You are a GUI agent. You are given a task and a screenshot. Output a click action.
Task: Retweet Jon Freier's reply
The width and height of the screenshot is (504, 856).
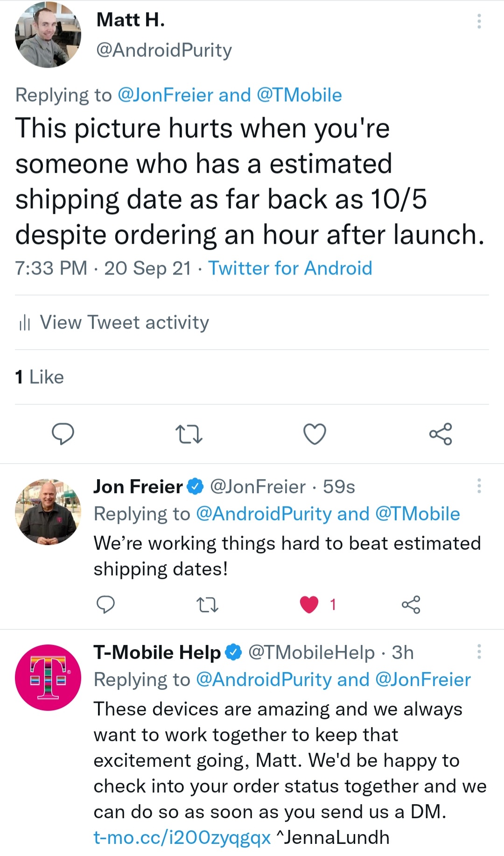click(x=207, y=605)
